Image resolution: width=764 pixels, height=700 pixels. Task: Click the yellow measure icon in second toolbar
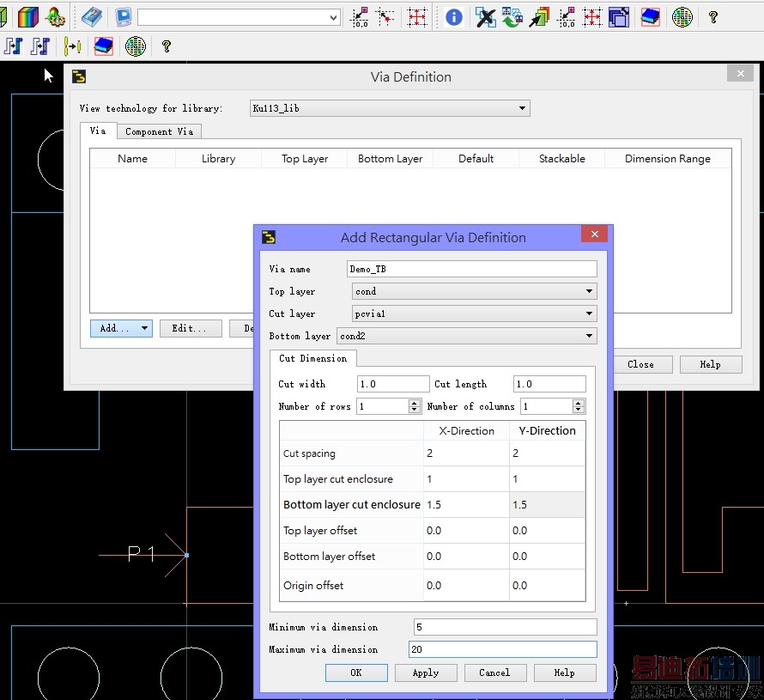coord(72,46)
